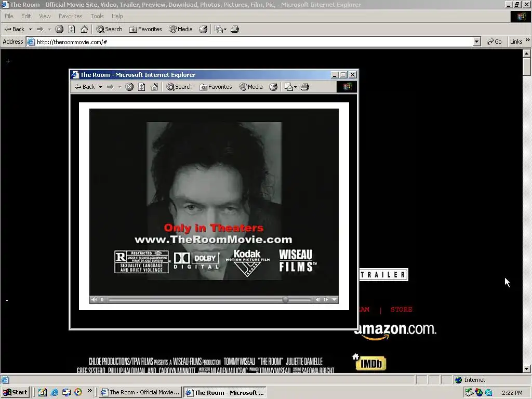Click Refresh icon in popup toolbar
Viewport: 532px width, 399px height.
141,87
